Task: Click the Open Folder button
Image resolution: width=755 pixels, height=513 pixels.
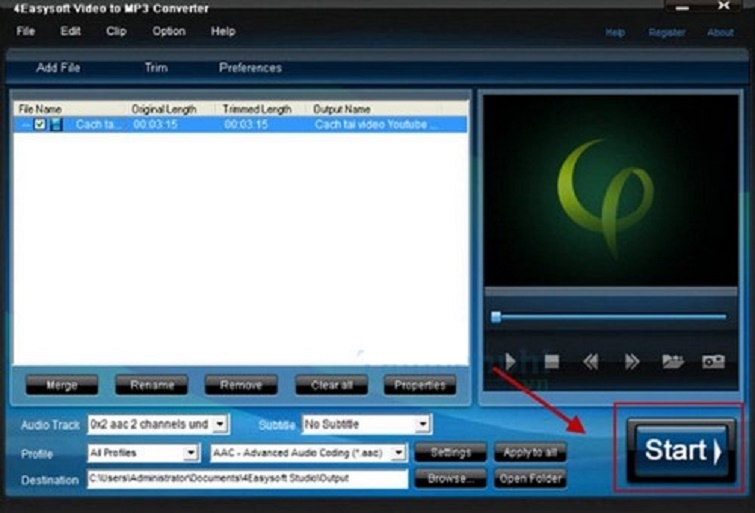Action: 530,478
